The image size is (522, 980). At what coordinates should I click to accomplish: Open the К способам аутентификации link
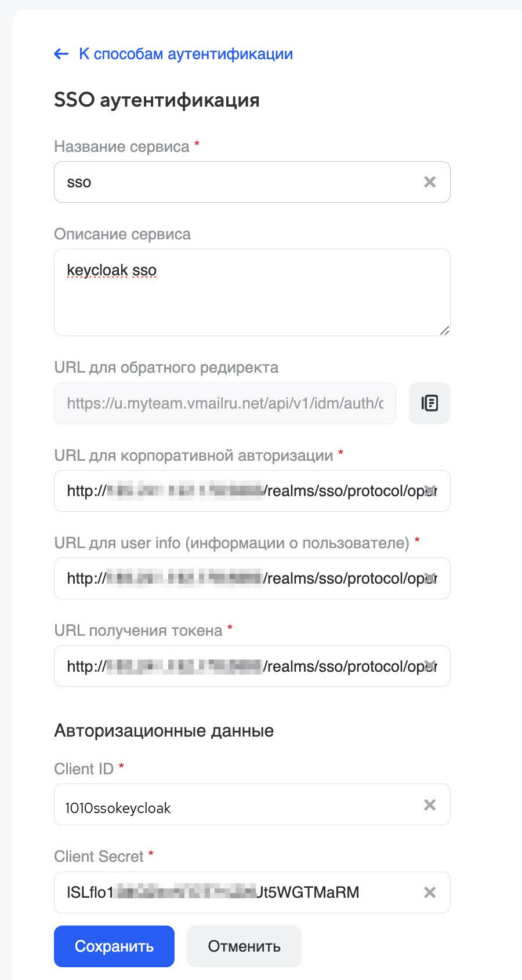(186, 54)
